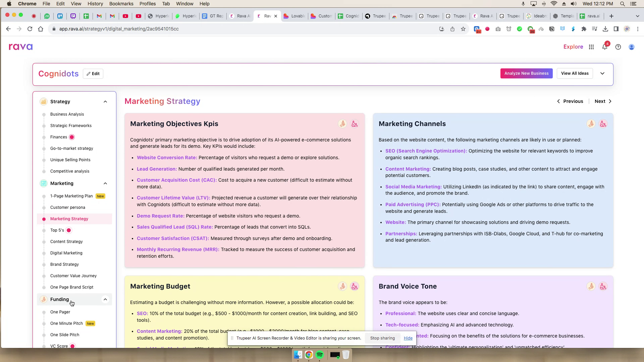
Task: Click the Edit pencil next to Cognidots
Action: pos(93,73)
